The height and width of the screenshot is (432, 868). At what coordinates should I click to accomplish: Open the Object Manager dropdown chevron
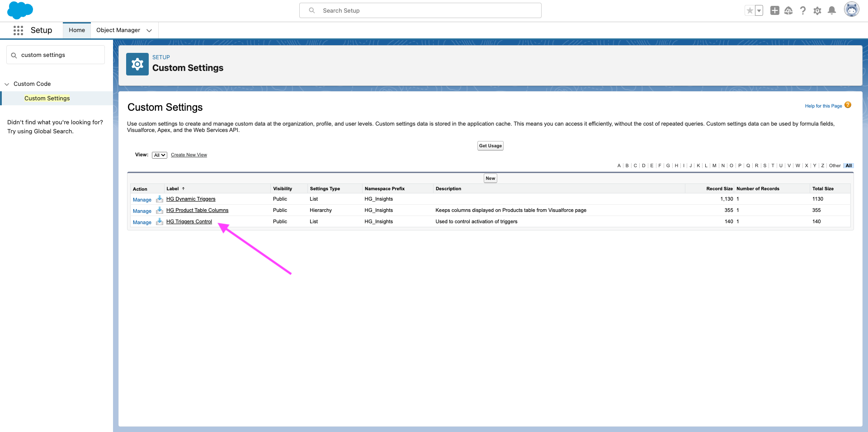click(149, 30)
